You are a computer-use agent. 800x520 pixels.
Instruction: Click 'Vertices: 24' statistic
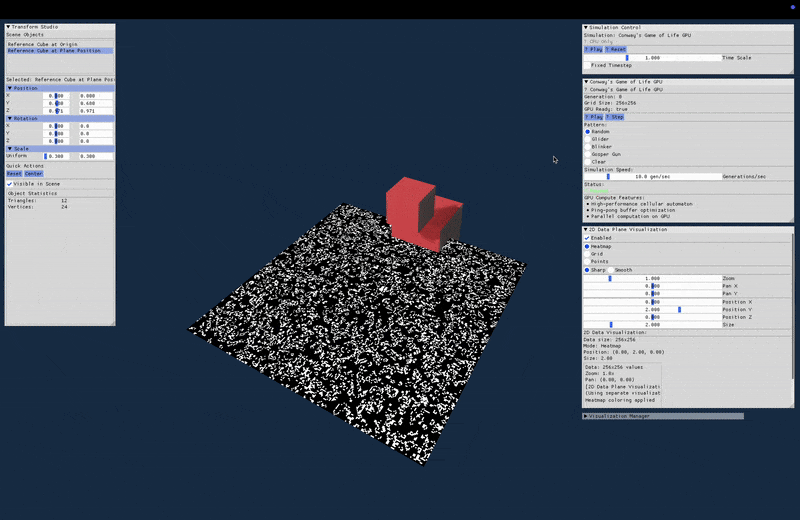pos(37,207)
